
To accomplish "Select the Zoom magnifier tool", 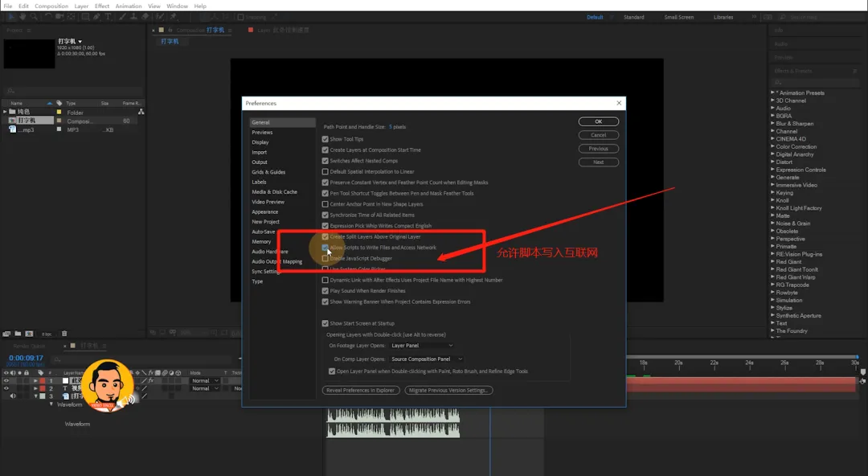I will click(x=34, y=17).
